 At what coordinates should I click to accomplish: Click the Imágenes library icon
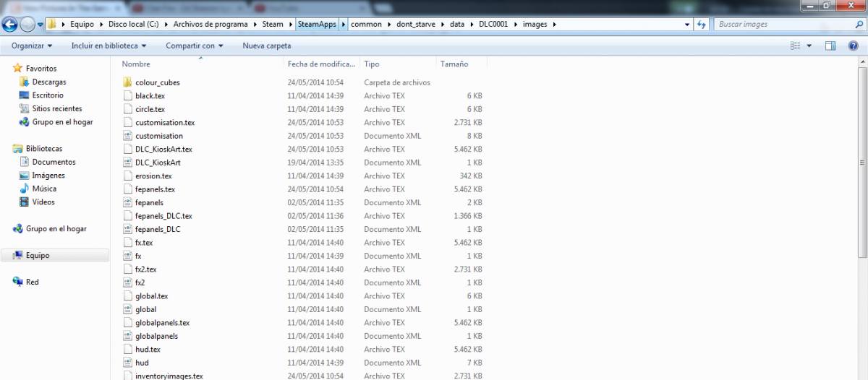click(x=25, y=176)
